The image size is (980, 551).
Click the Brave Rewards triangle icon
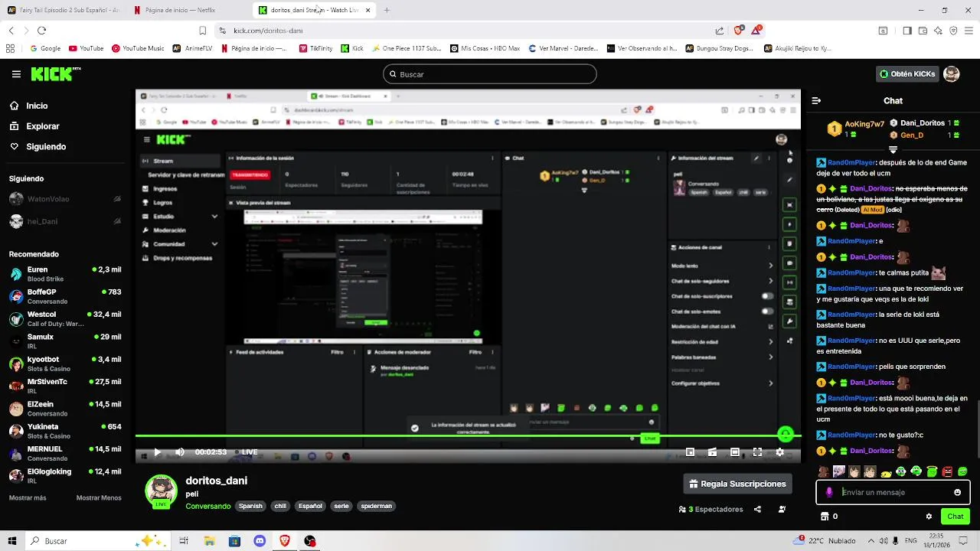(x=756, y=31)
